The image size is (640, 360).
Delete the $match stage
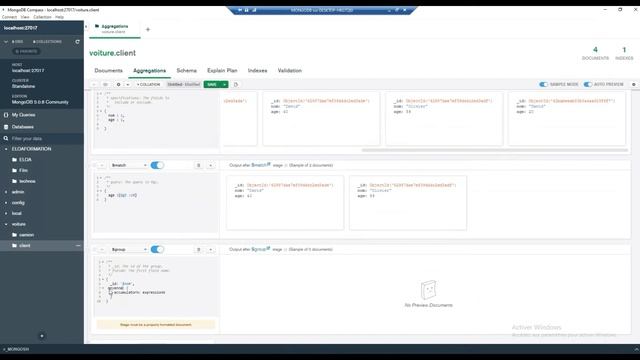tap(199, 165)
